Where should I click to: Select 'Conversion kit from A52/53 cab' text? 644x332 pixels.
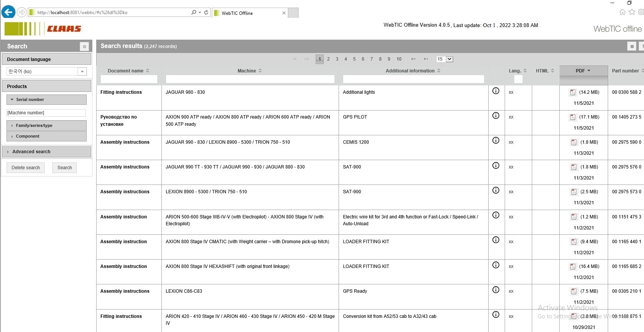(389, 316)
